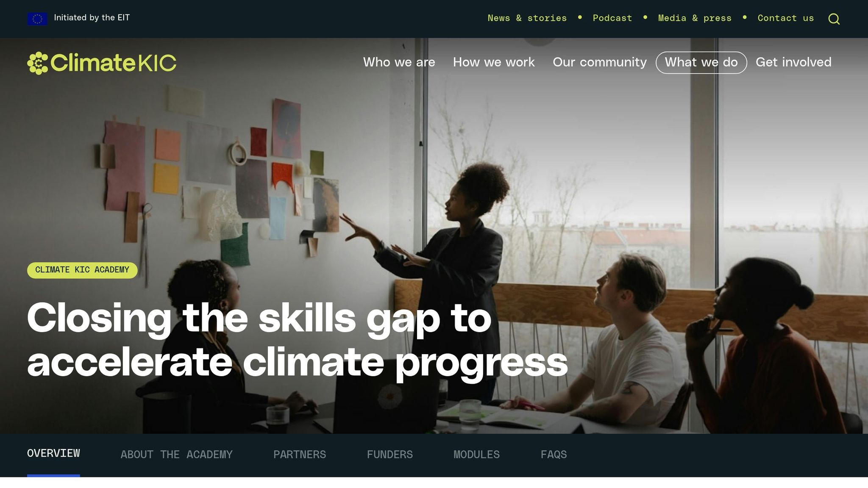Expand the Who we are menu
868x488 pixels.
click(399, 62)
